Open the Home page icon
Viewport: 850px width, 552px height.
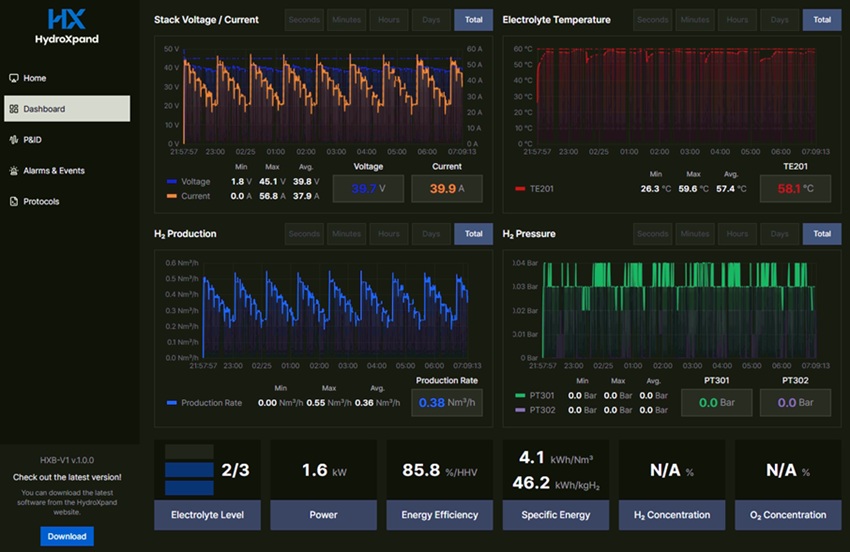pos(13,78)
